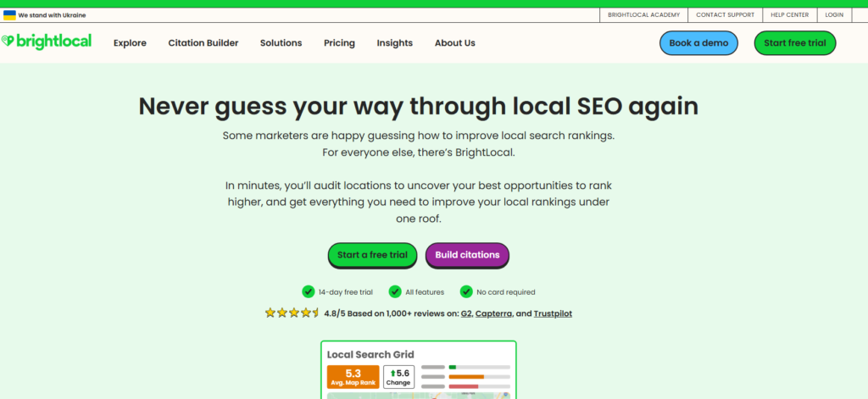The width and height of the screenshot is (868, 399).
Task: Click the Book a demo button
Action: (x=698, y=43)
